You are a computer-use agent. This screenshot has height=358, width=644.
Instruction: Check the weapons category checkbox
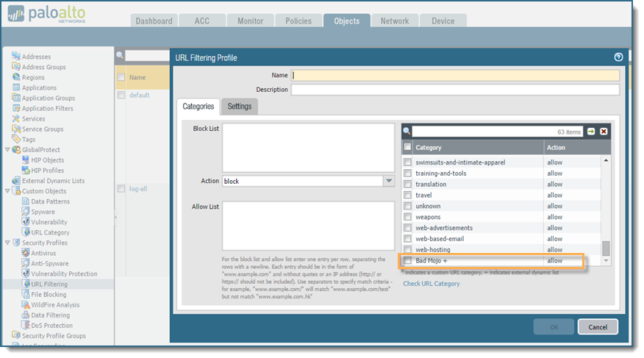tap(407, 216)
